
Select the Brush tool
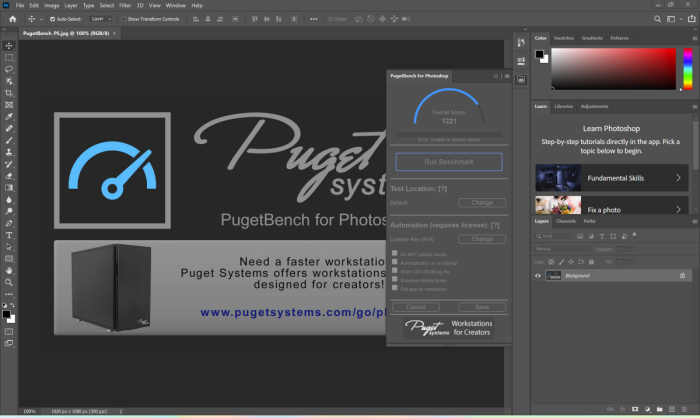coord(9,140)
